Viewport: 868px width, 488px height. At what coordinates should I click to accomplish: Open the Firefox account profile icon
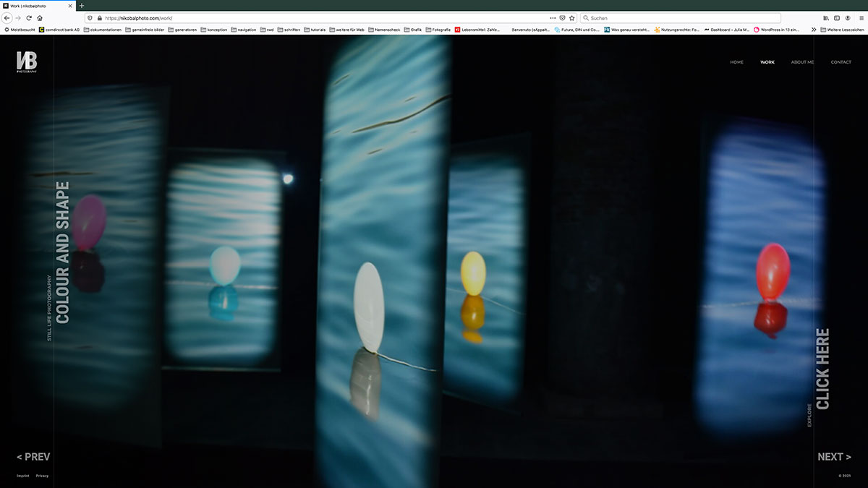tap(848, 17)
